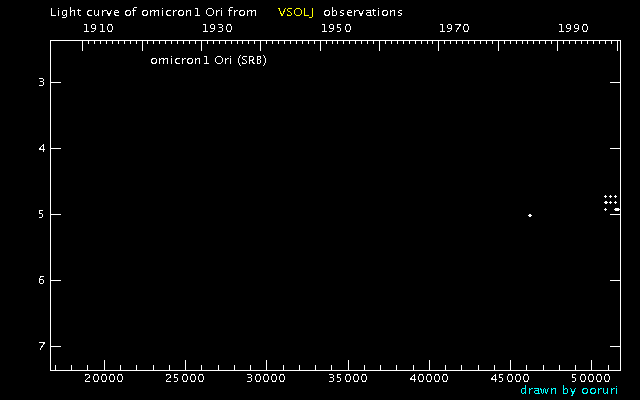The height and width of the screenshot is (400, 640).
Task: Click the 40000 Julian date axis label
Action: (429, 379)
